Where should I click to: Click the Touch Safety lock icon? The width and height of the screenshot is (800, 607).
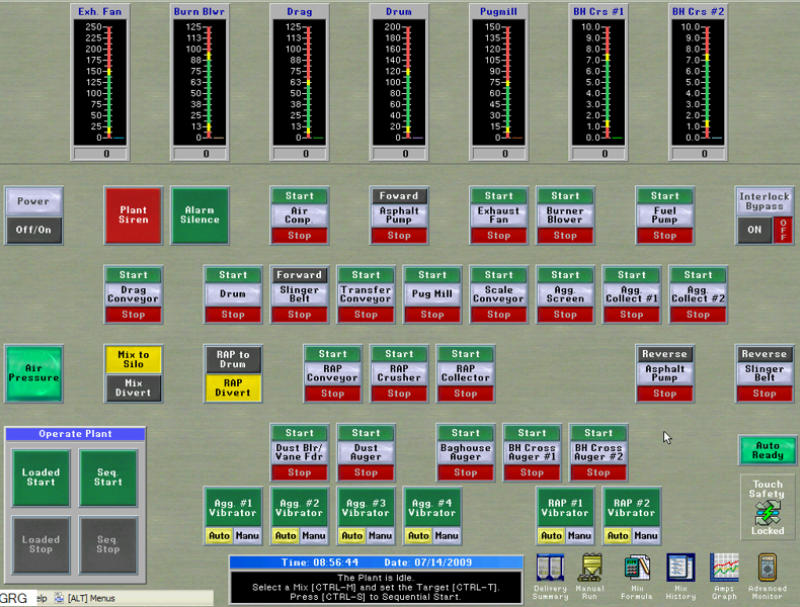coord(767,512)
